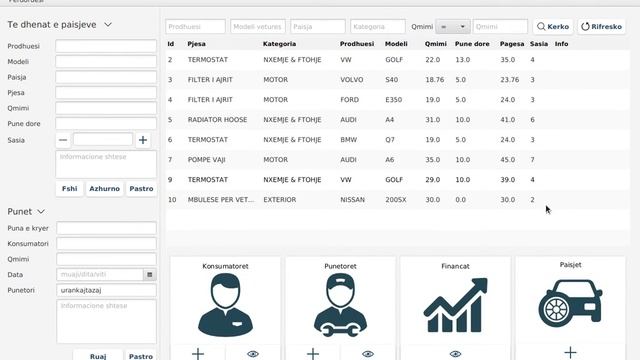Click the Ruaj button
Screen dimensions: 640x360
coord(98,356)
